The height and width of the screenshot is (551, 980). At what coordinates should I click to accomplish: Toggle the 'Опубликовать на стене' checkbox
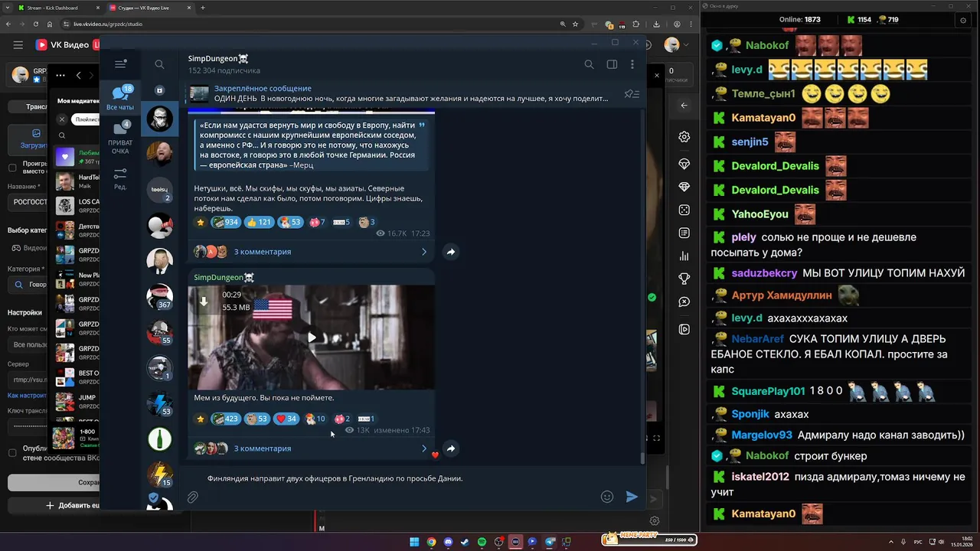point(12,452)
